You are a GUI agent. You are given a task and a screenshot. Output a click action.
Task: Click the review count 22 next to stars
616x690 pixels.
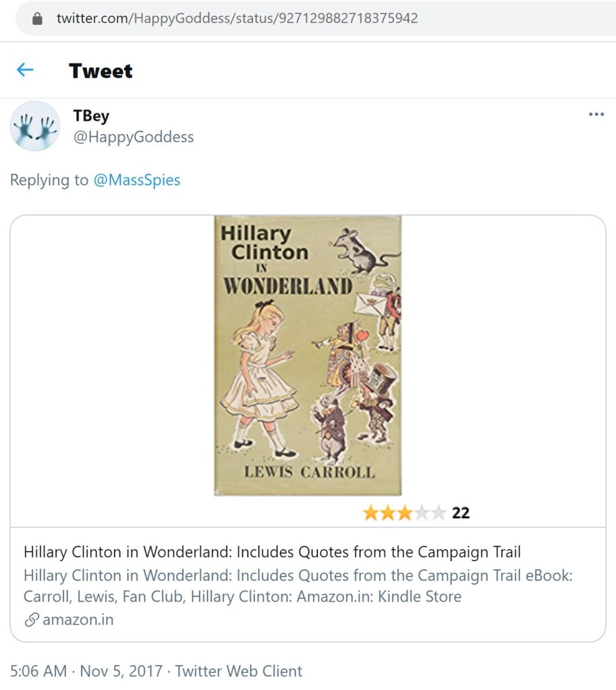[x=461, y=513]
